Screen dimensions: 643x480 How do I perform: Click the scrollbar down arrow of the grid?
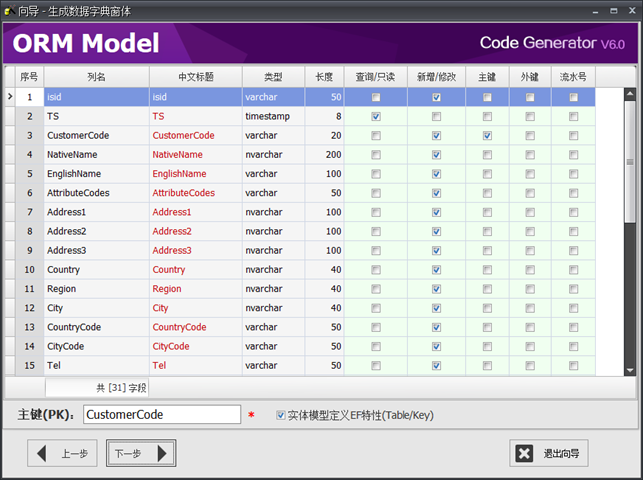tap(630, 369)
